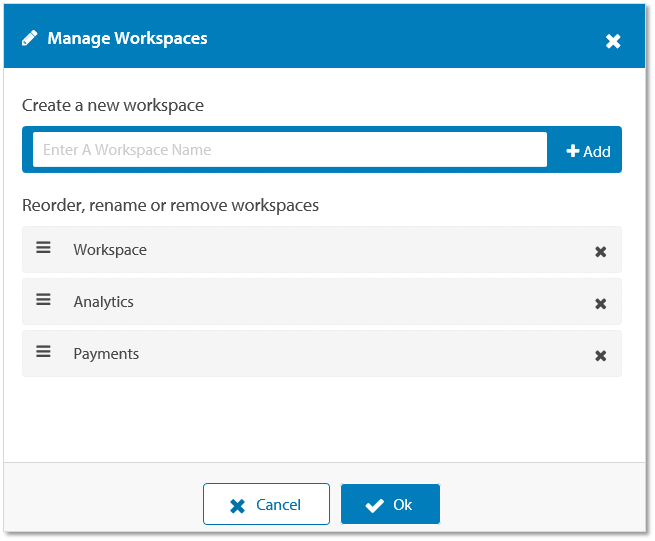The width and height of the screenshot is (655, 541).
Task: Select the hamburger handle beside Payments
Action: click(44, 352)
